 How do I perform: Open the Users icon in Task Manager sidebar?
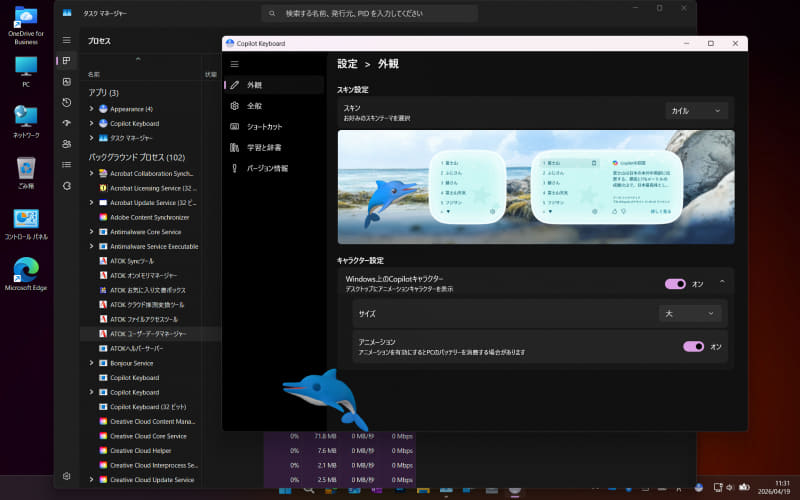[67, 144]
